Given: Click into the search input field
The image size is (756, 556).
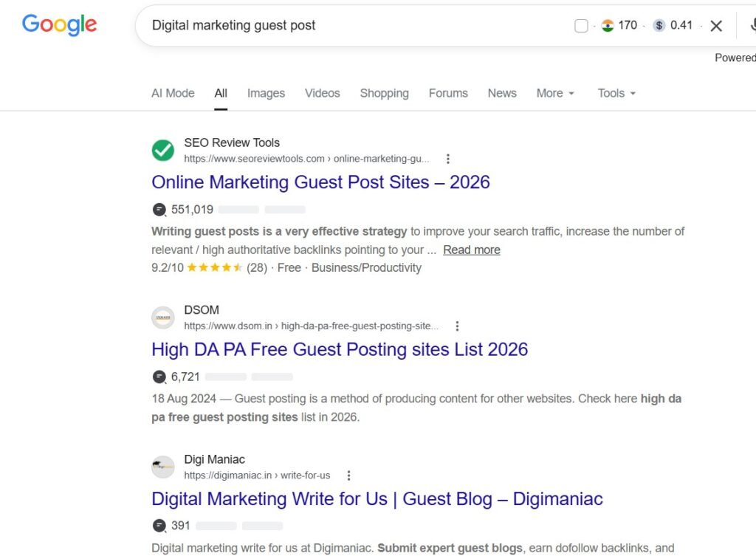Looking at the screenshot, I should coord(357,26).
